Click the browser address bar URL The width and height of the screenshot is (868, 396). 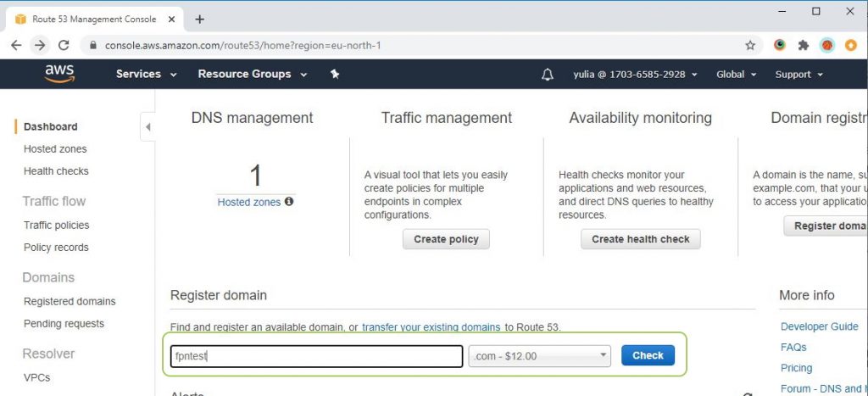coord(243,46)
